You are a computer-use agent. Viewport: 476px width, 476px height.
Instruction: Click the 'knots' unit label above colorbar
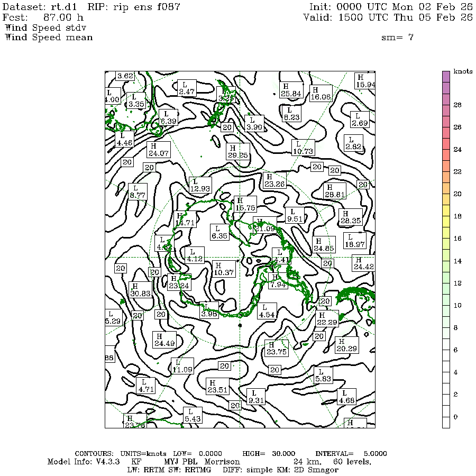click(463, 71)
